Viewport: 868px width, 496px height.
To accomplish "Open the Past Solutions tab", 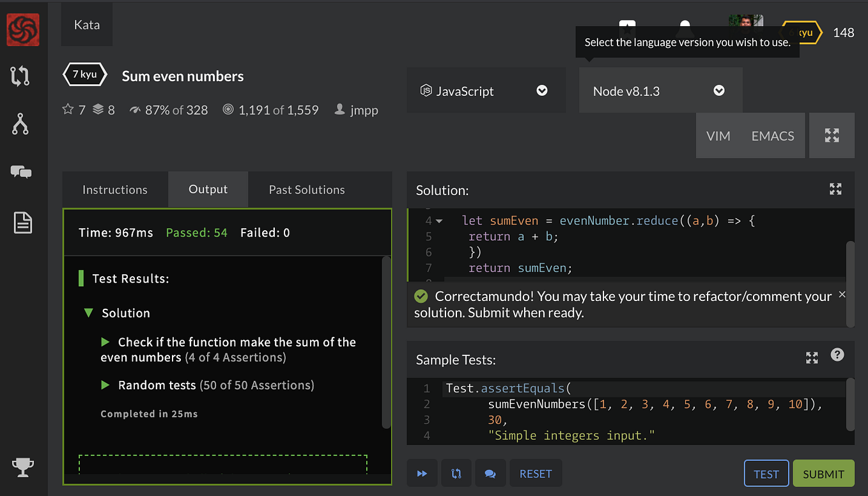I will [306, 189].
